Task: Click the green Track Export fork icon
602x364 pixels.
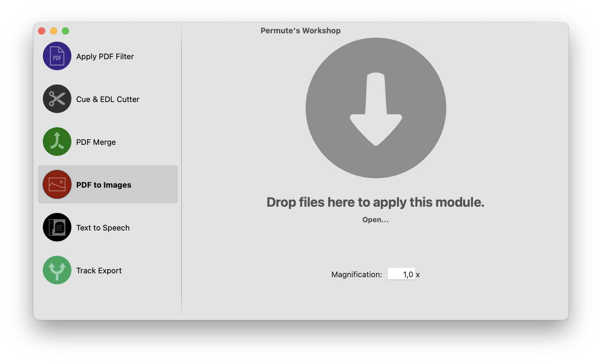Action: tap(57, 270)
